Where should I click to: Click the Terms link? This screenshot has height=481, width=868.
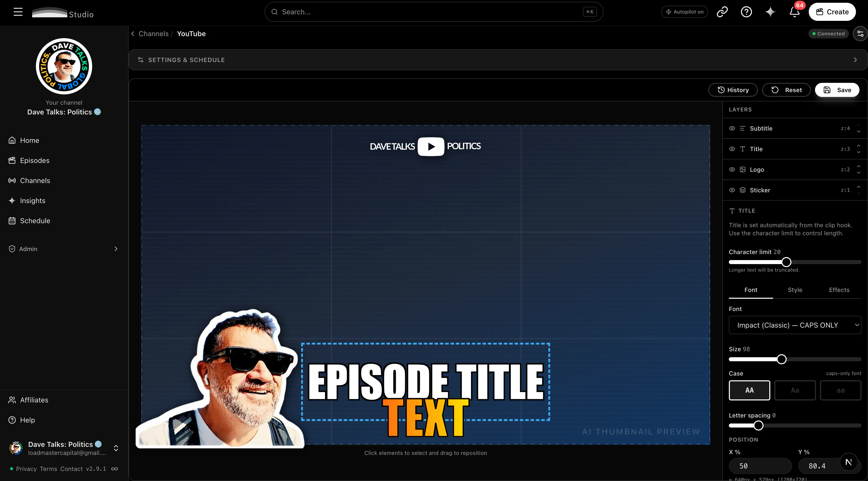pos(48,469)
